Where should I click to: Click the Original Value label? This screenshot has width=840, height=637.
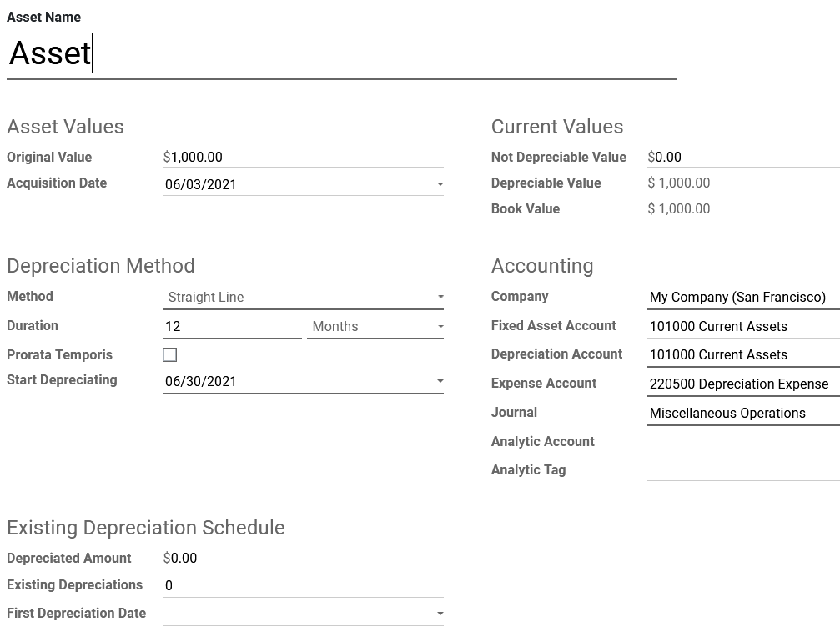49,157
